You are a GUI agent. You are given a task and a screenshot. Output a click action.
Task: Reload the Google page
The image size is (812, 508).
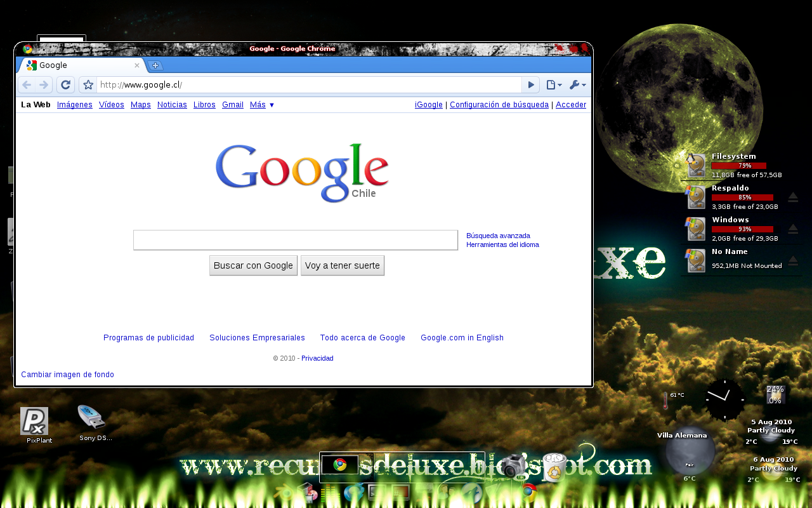tap(65, 85)
